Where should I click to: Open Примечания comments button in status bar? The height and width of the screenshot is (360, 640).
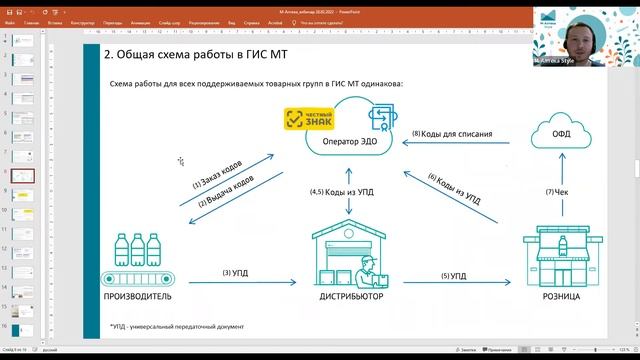pos(497,350)
